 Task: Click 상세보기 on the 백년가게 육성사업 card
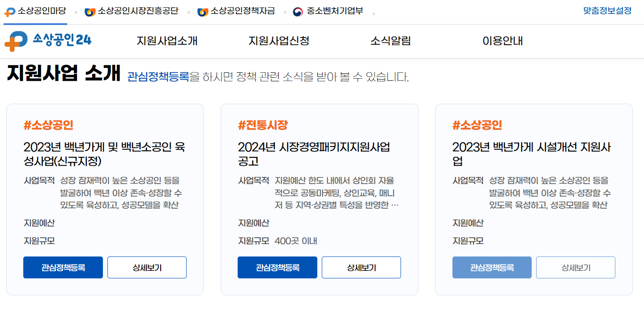point(146,267)
